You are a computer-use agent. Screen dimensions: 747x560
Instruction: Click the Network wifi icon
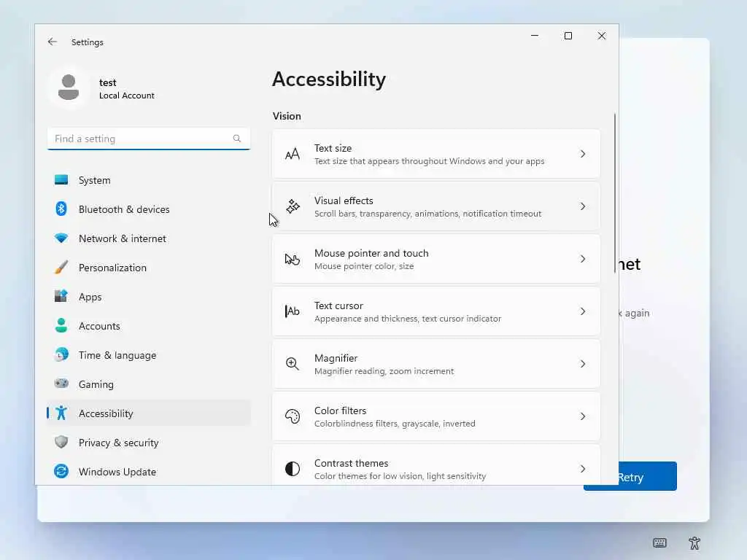coord(61,238)
